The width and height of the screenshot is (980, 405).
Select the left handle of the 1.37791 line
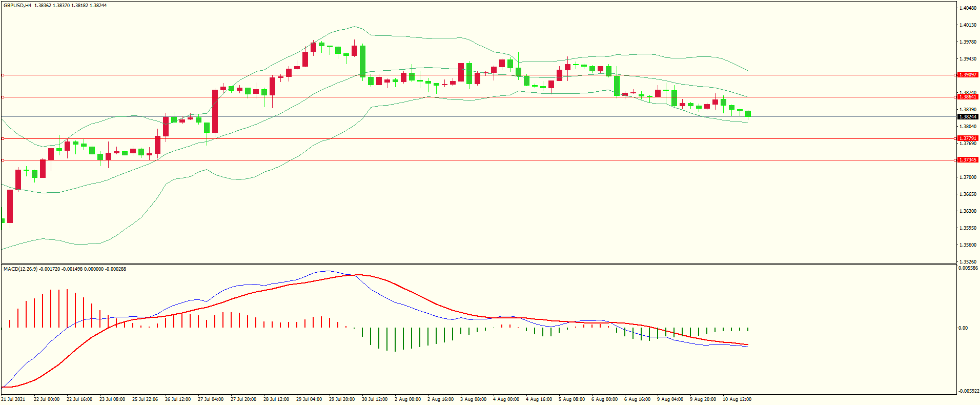coord(3,138)
